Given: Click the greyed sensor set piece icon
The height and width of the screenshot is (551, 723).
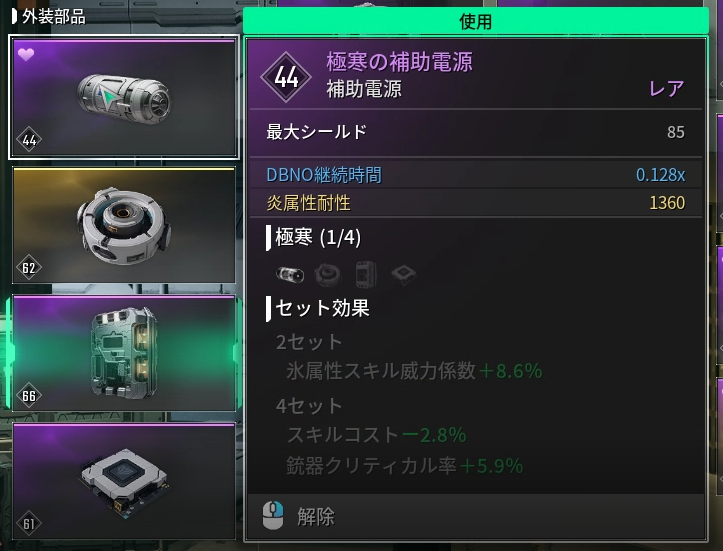Looking at the screenshot, I should (x=328, y=275).
